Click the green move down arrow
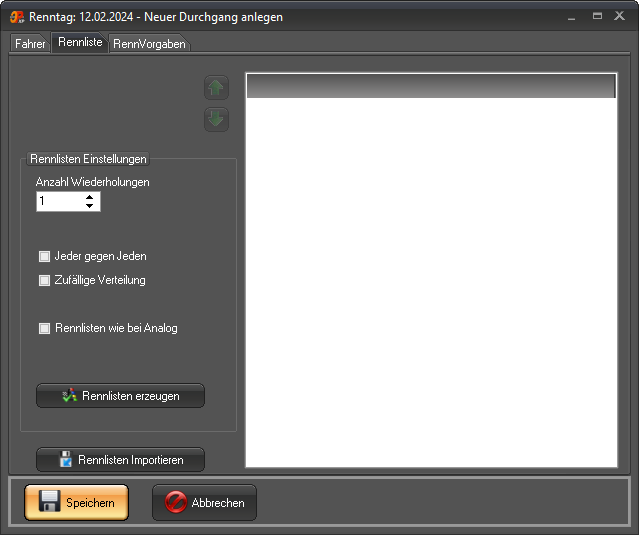 [216, 119]
